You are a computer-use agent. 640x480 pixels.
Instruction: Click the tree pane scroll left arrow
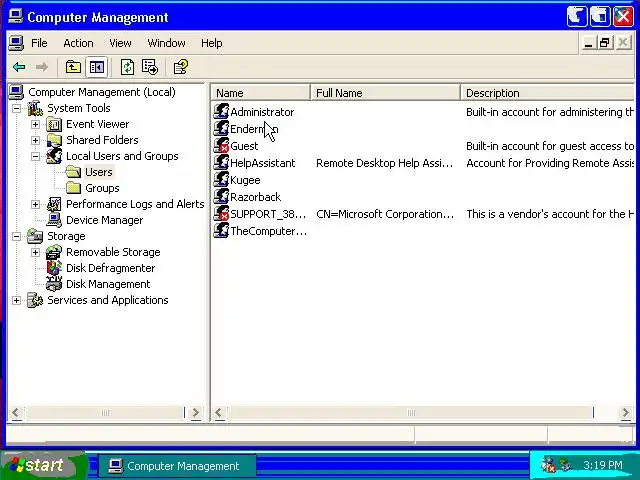click(x=16, y=413)
